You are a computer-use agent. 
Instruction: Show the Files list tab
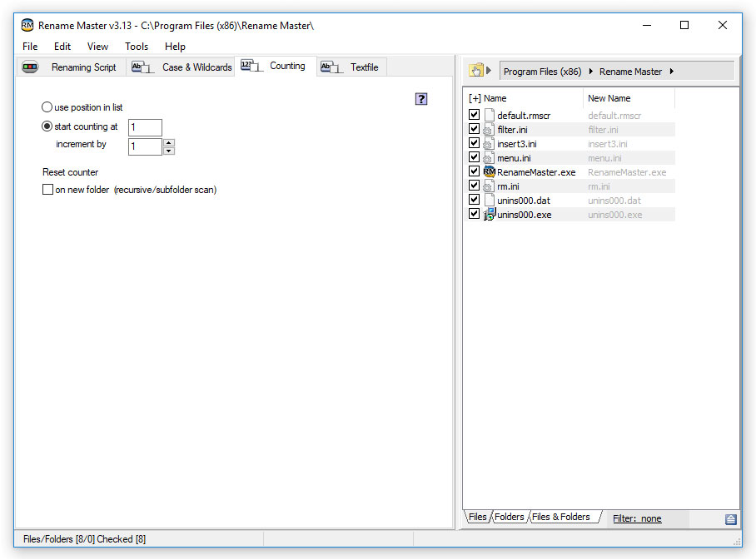pos(478,517)
